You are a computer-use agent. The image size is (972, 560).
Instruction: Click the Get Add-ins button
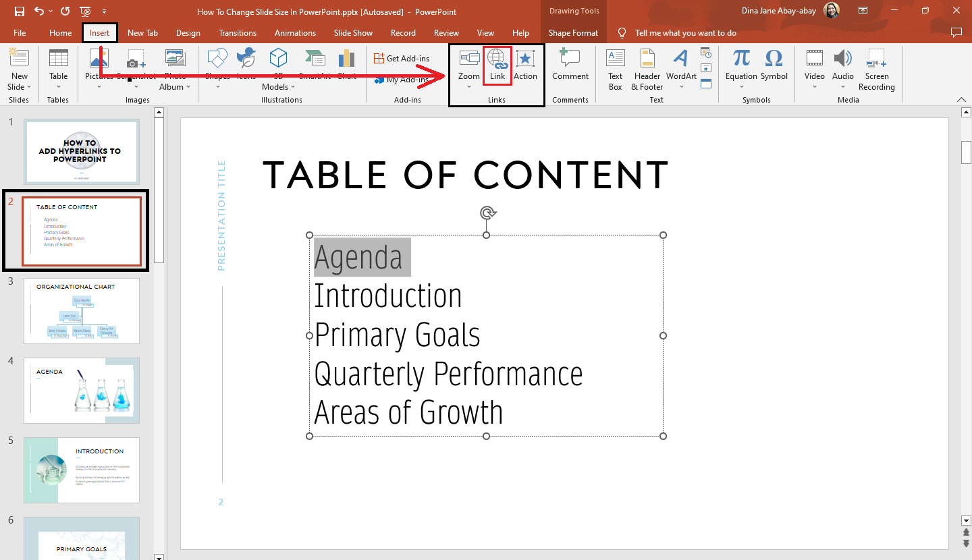(x=402, y=58)
